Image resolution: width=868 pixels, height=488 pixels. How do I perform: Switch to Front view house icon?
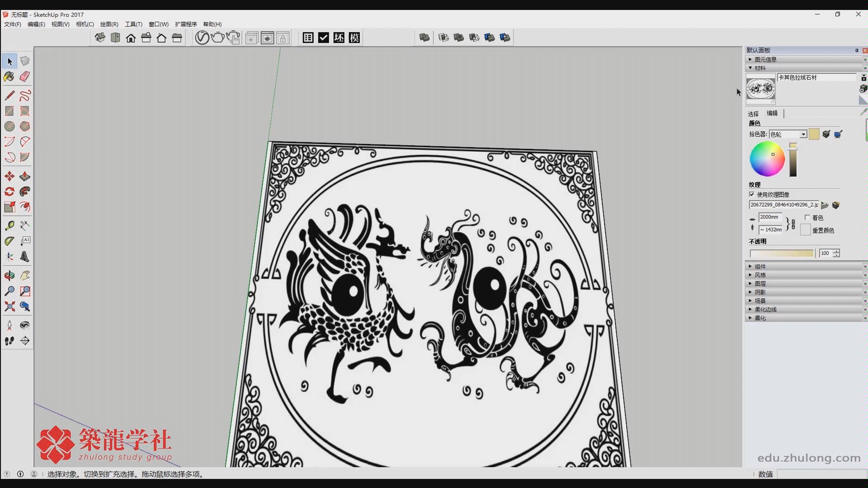coord(131,38)
